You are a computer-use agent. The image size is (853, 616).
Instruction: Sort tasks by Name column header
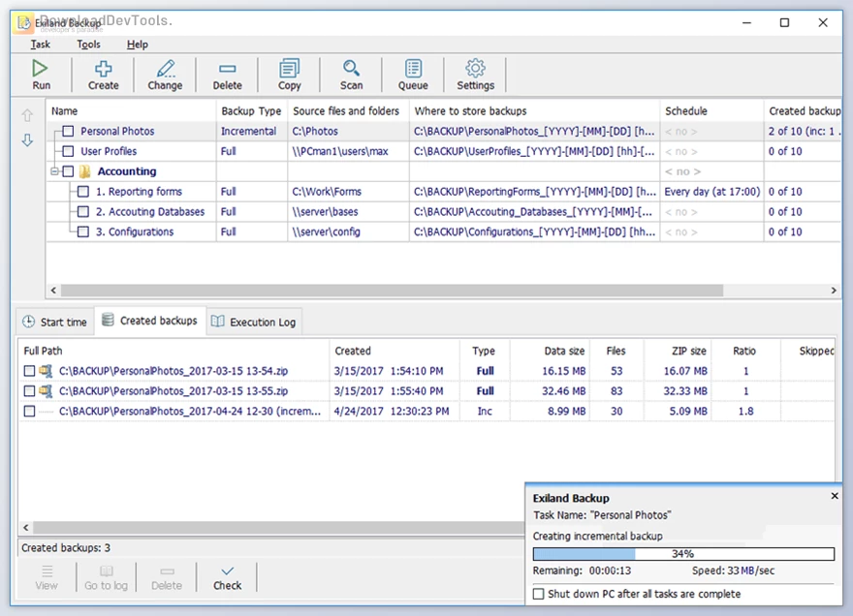pyautogui.click(x=131, y=111)
